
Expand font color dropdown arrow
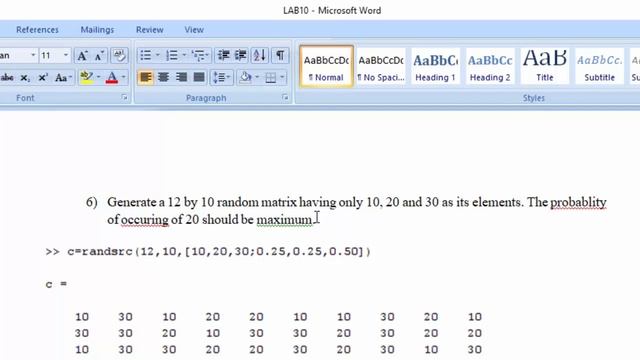(123, 78)
